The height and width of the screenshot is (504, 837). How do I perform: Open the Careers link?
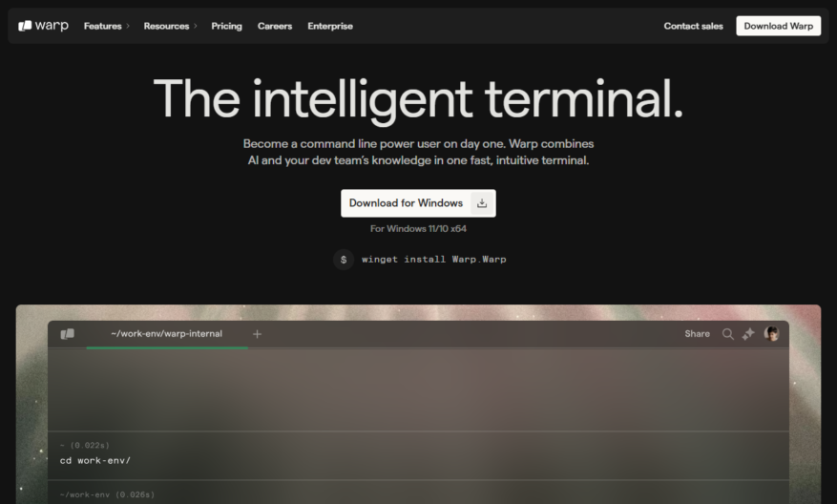click(275, 26)
